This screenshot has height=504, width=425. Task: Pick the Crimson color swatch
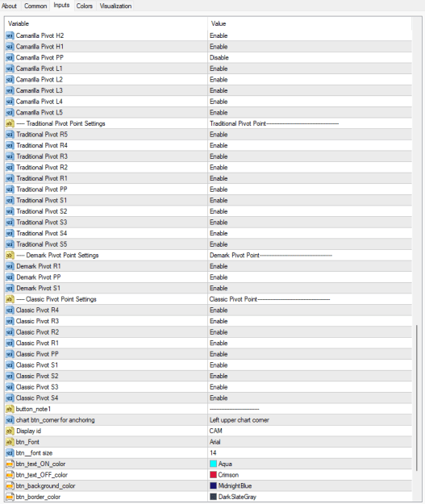tap(213, 475)
